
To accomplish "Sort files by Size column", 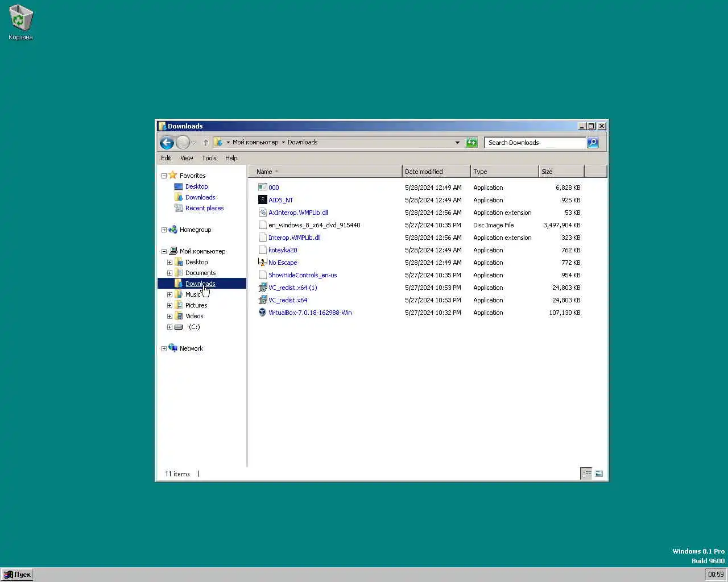I will [x=561, y=172].
